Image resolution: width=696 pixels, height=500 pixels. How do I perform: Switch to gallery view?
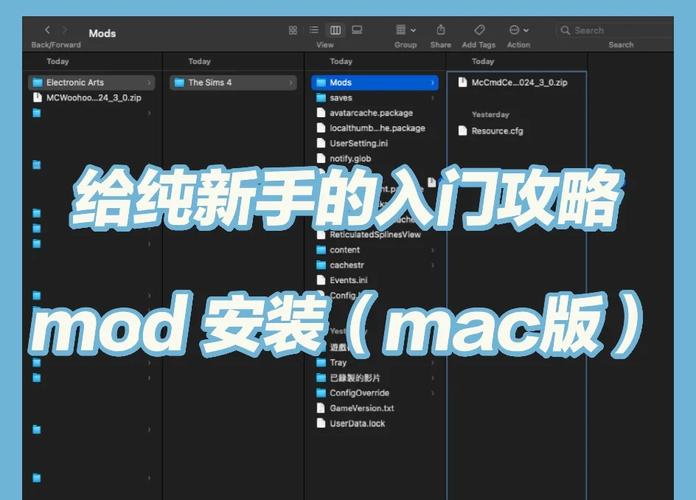[x=357, y=31]
